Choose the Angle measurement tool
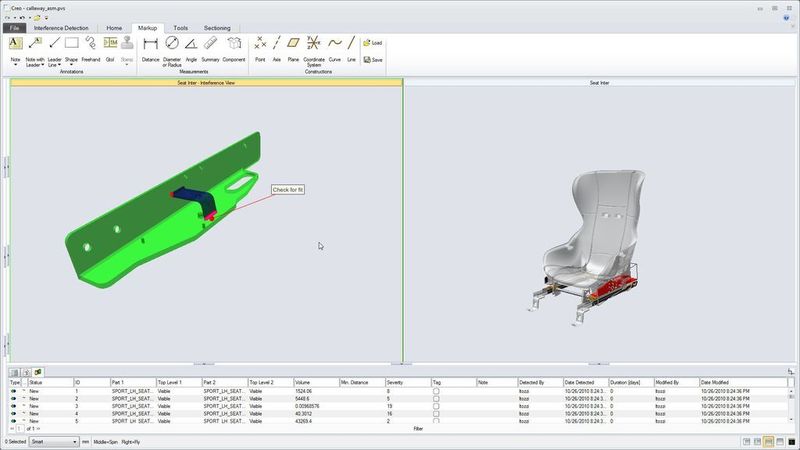 (191, 46)
